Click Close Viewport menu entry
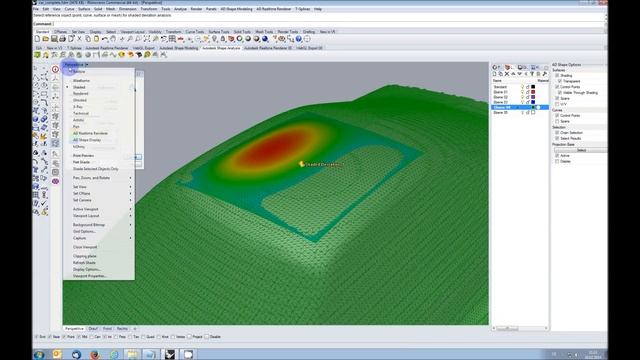The width and height of the screenshot is (640, 360). tap(85, 247)
